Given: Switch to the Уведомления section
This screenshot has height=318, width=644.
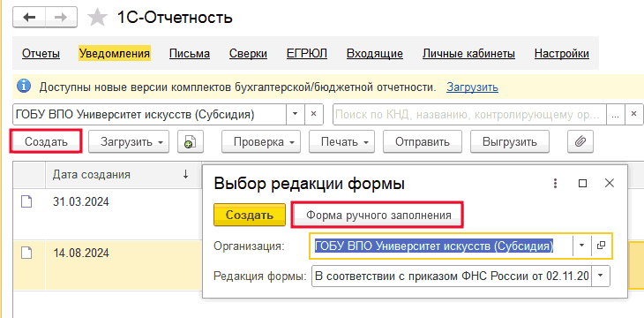Looking at the screenshot, I should pos(115,54).
